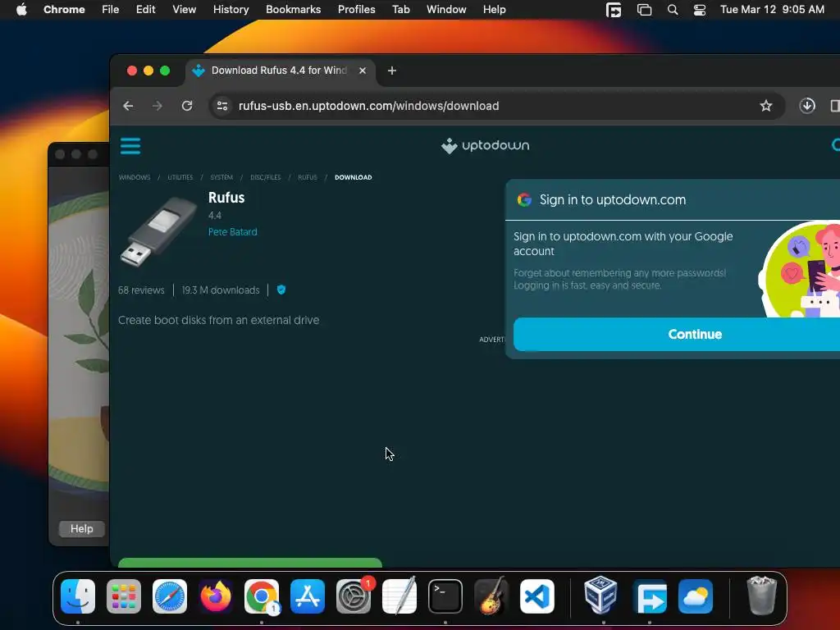Screen dimensions: 840x630
Task: Click the blue verified shield badge
Action: pyautogui.click(x=281, y=290)
